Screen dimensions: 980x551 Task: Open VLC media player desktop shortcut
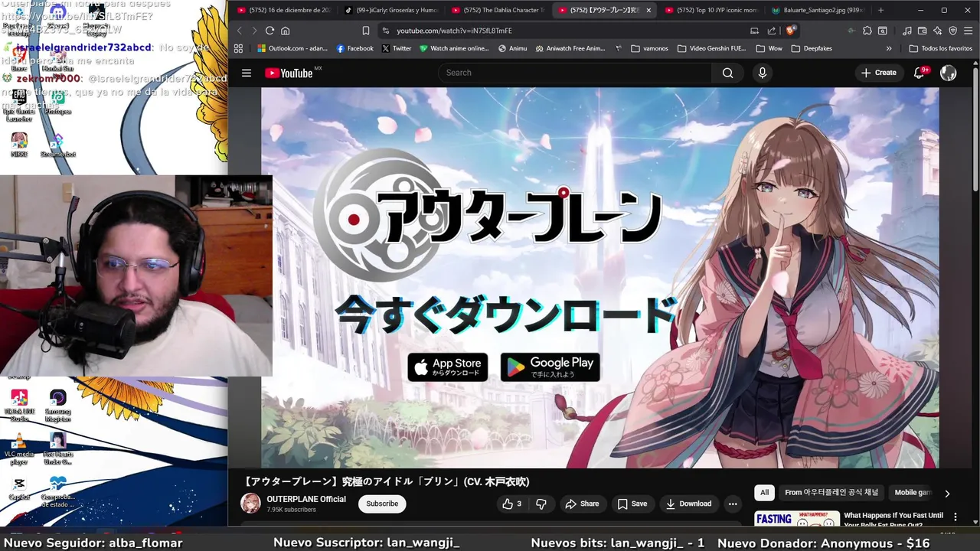pyautogui.click(x=19, y=449)
